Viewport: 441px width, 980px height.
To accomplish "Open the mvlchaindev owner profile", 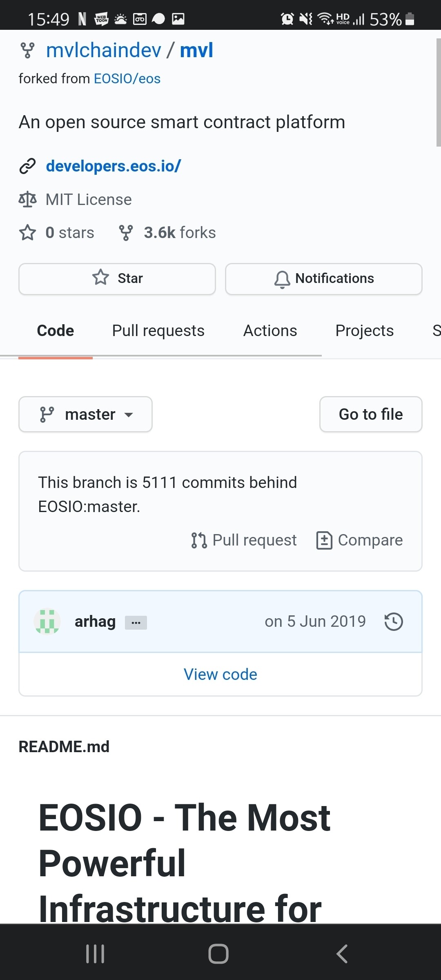I will (x=104, y=51).
